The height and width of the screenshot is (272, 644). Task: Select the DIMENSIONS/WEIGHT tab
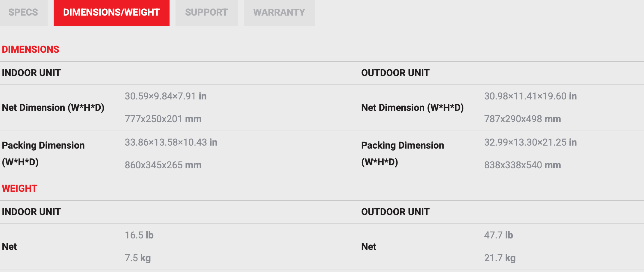tap(111, 12)
